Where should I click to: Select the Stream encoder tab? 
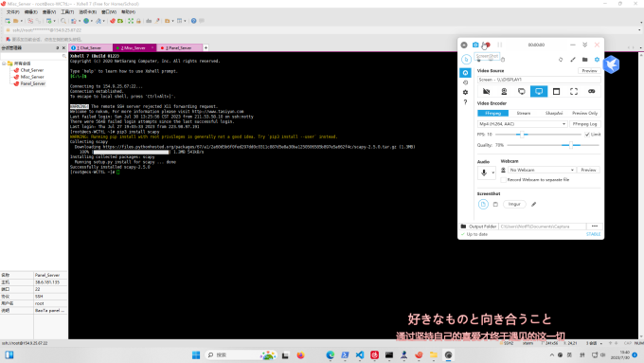523,113
